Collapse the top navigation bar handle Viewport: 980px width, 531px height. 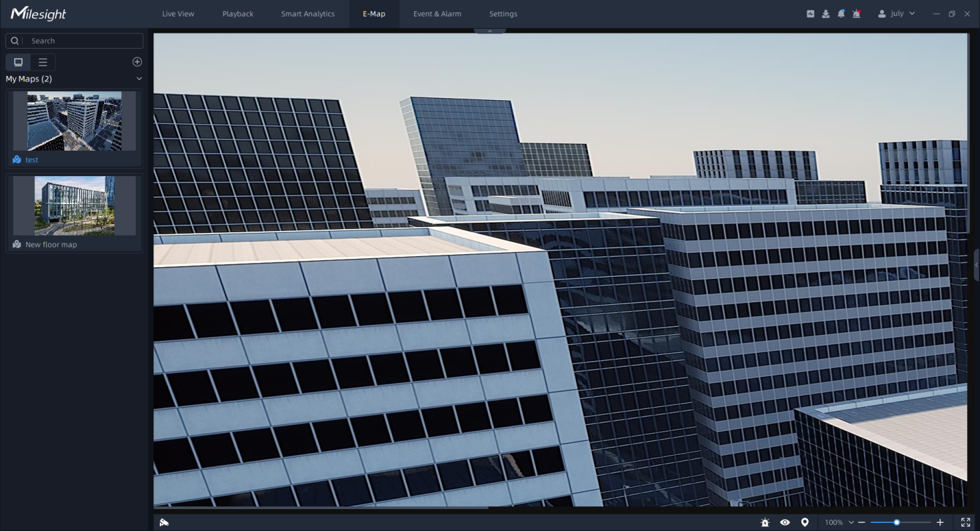490,31
